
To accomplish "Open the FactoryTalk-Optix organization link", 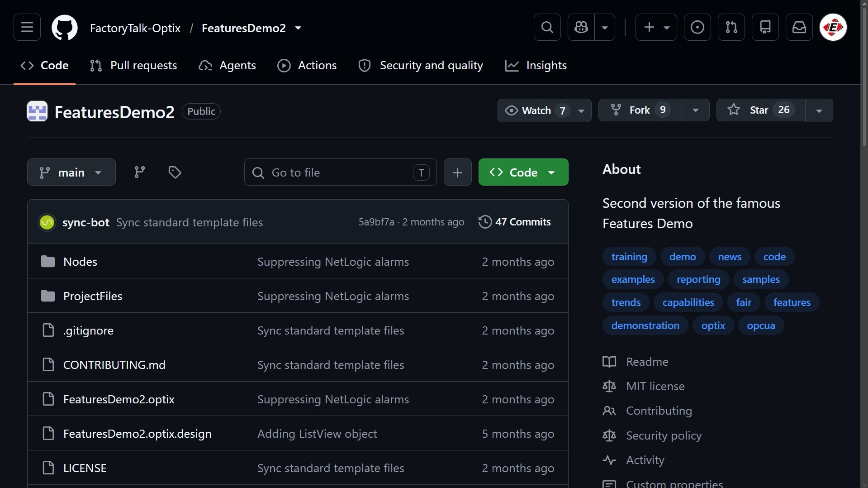I will [135, 28].
